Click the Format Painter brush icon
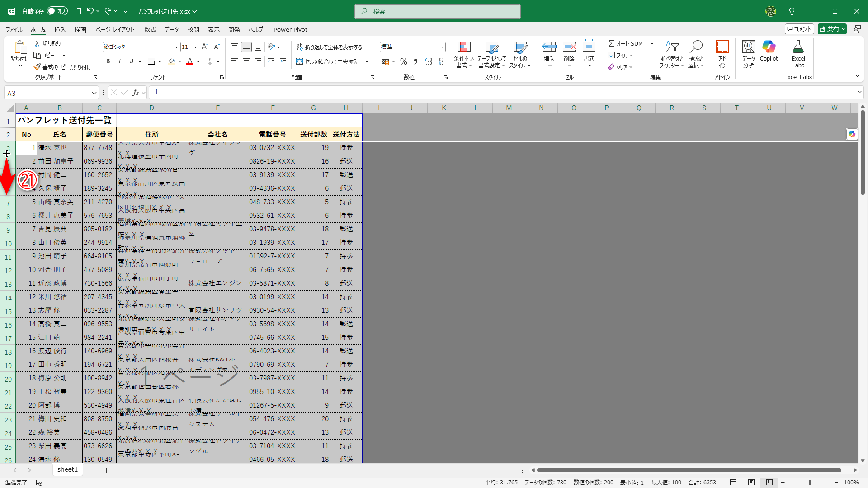The height and width of the screenshot is (488, 868). [x=38, y=67]
